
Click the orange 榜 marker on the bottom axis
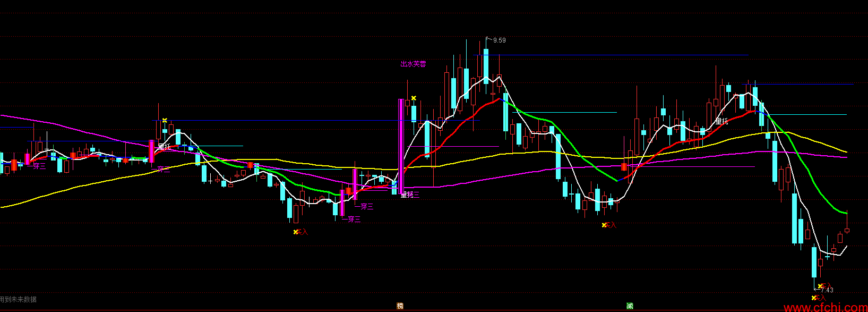click(x=400, y=306)
